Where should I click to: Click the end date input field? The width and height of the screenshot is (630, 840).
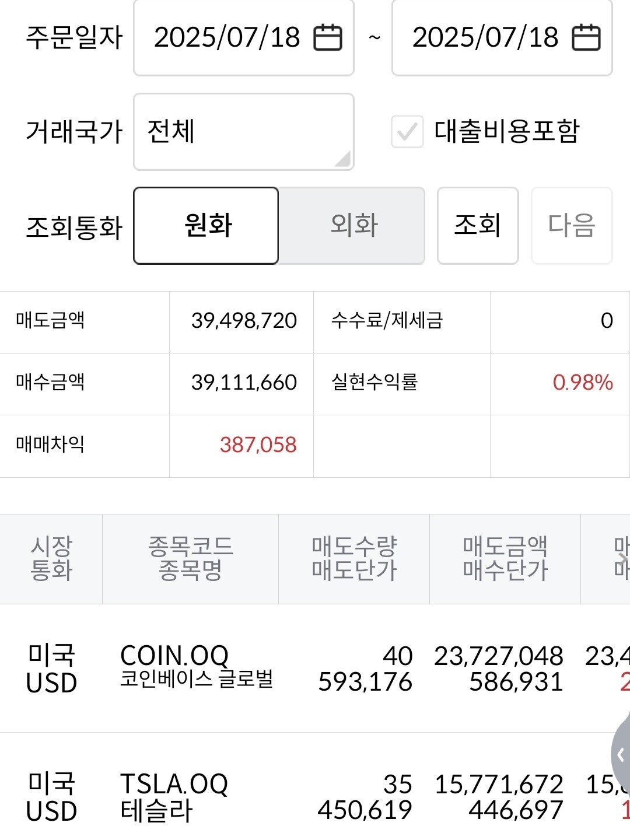485,38
